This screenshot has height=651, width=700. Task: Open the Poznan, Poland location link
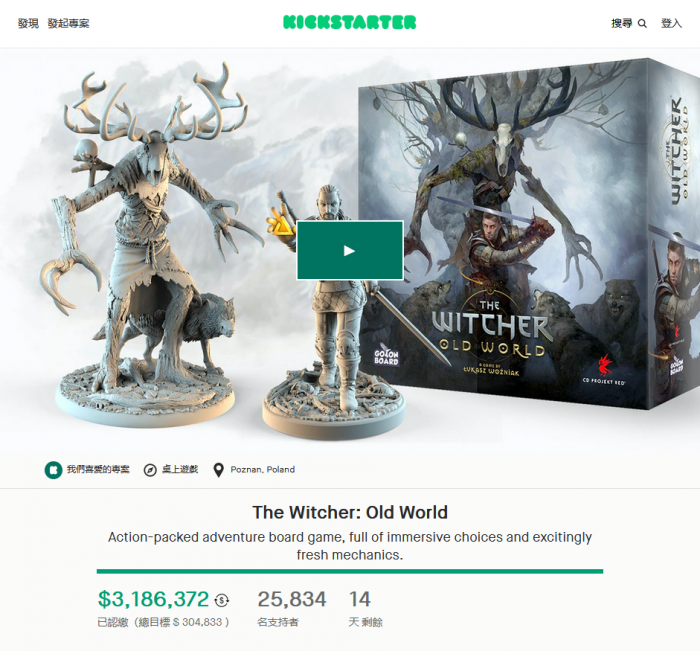(262, 469)
